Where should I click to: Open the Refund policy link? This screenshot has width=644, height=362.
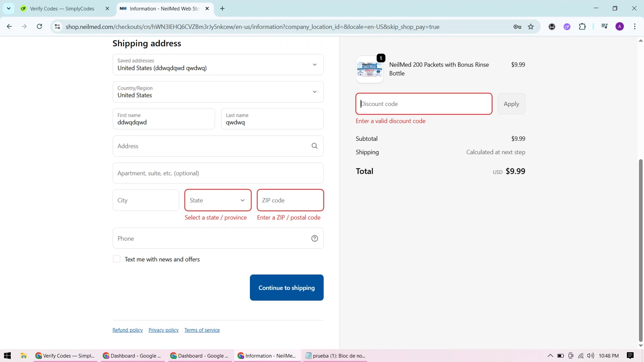128,330
